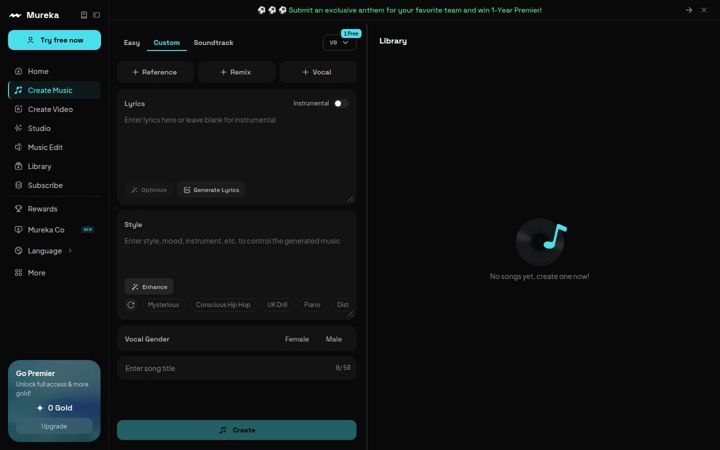Image resolution: width=720 pixels, height=450 pixels.
Task: Click the 1 Free badge
Action: click(351, 34)
